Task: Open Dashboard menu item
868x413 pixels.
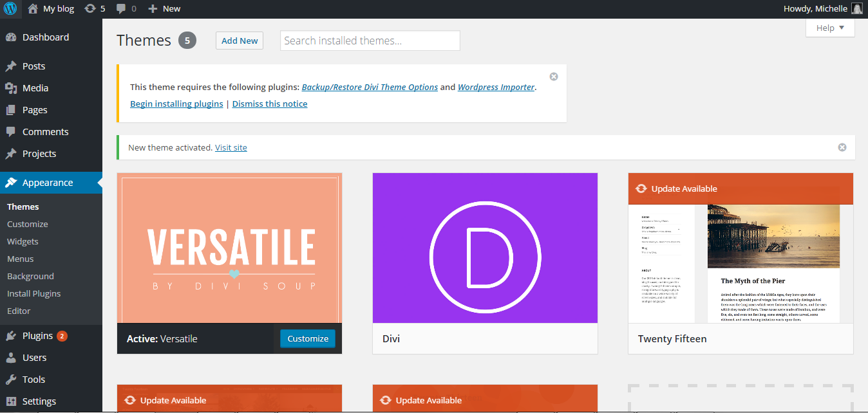Action: pos(46,37)
